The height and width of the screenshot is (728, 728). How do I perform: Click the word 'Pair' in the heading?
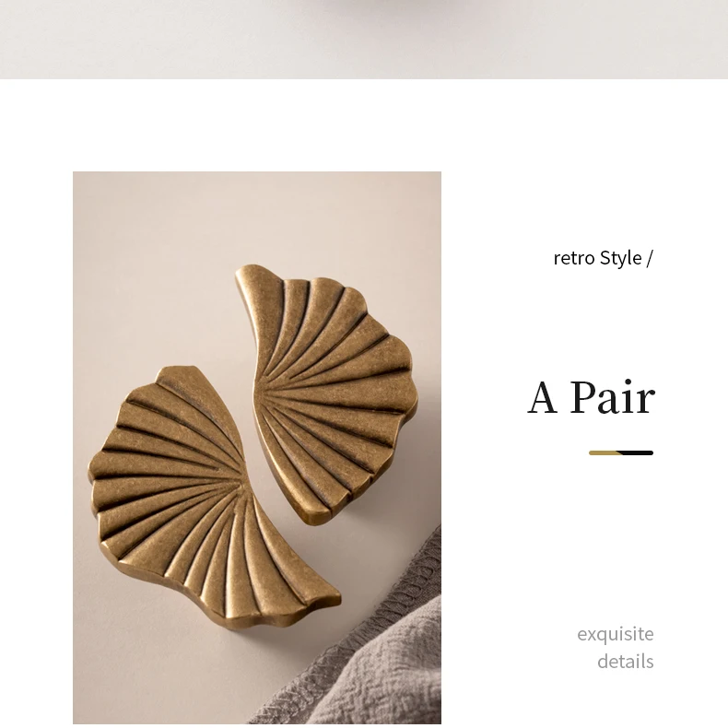click(x=612, y=397)
